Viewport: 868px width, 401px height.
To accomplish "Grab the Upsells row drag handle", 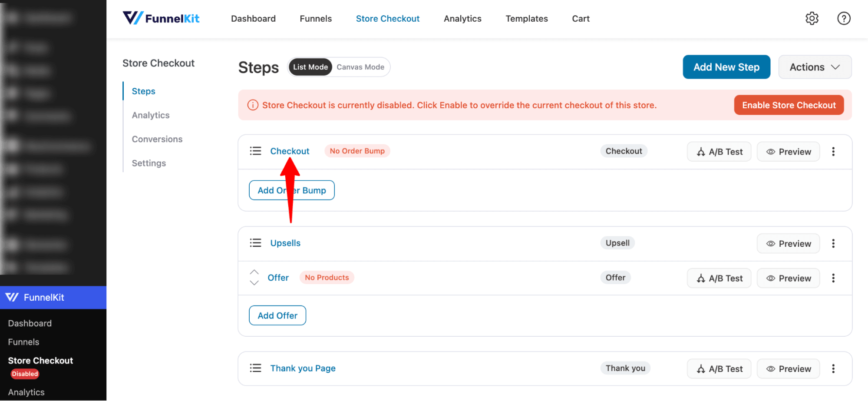I will pyautogui.click(x=255, y=243).
